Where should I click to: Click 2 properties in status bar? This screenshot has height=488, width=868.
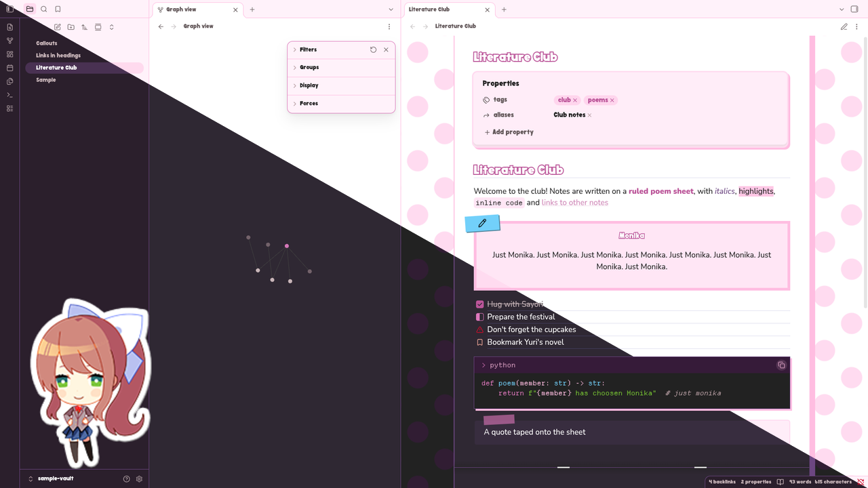[756, 482]
